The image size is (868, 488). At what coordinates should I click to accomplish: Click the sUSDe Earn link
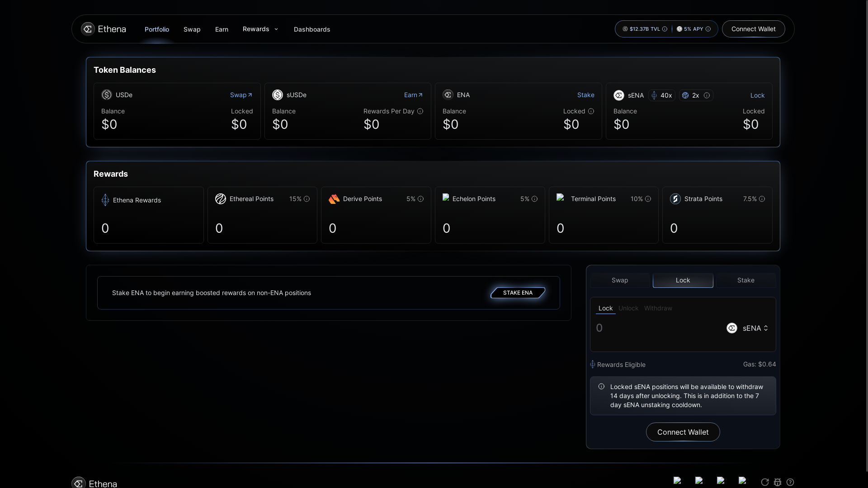(x=414, y=95)
